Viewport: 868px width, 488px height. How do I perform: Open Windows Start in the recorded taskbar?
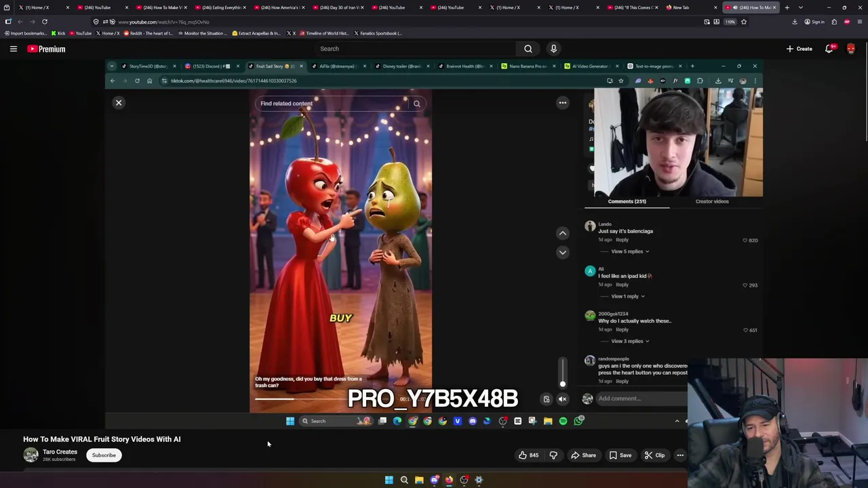point(290,421)
